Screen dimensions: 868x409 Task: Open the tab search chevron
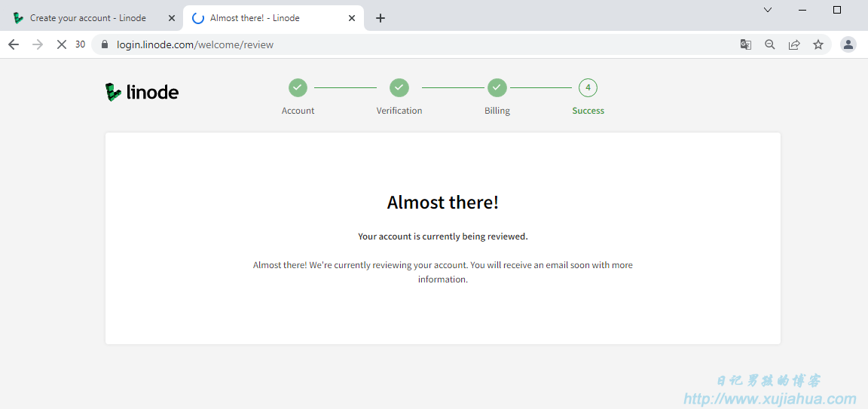tap(768, 10)
